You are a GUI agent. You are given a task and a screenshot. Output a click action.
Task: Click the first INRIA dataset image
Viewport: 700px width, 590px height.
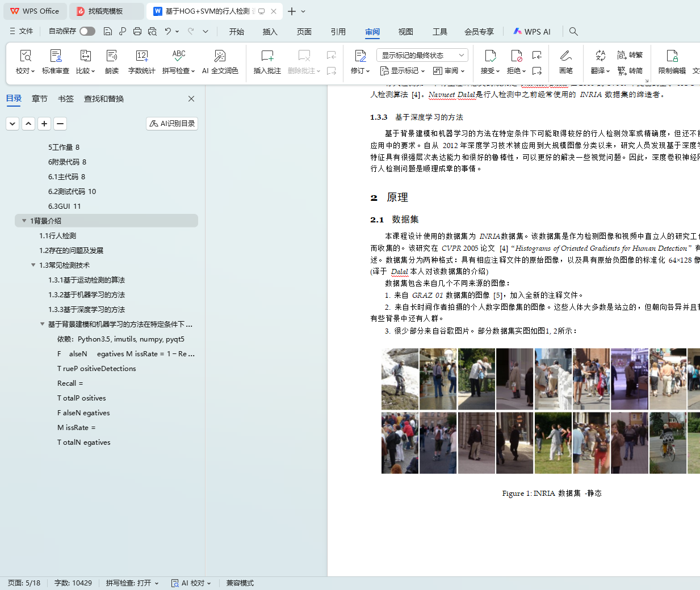click(x=400, y=379)
